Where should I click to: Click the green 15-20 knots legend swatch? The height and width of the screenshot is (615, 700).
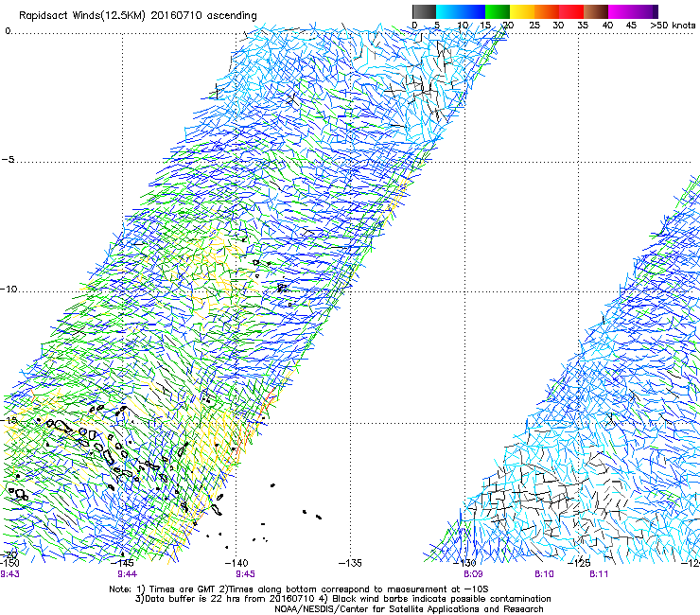(498, 11)
